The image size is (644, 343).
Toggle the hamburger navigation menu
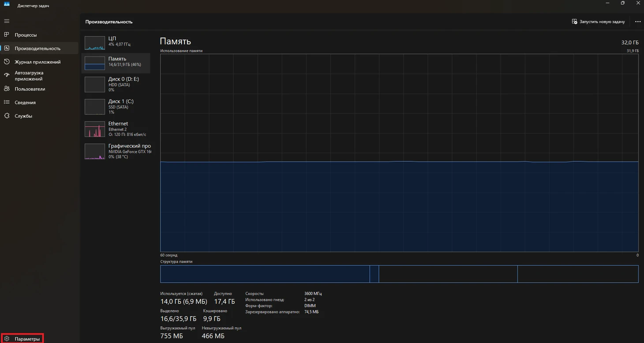(x=7, y=21)
